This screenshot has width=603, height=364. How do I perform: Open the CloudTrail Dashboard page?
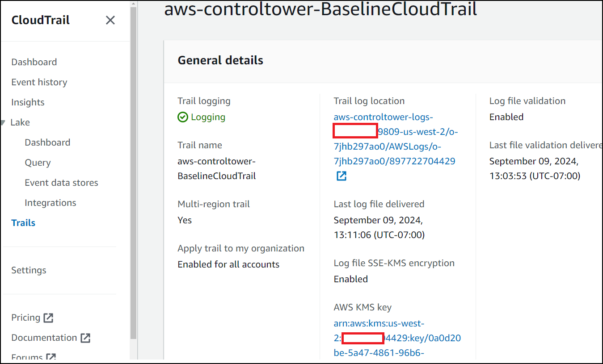pyautogui.click(x=34, y=62)
